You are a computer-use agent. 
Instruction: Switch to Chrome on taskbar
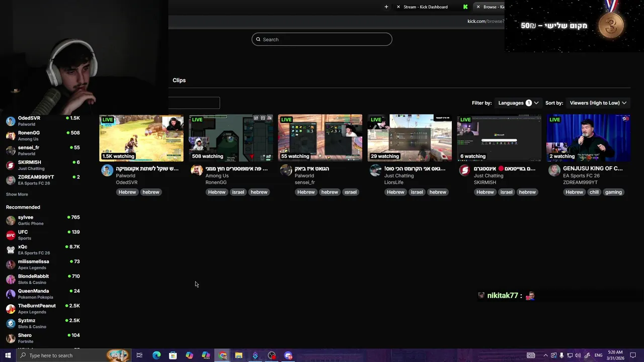(x=222, y=355)
